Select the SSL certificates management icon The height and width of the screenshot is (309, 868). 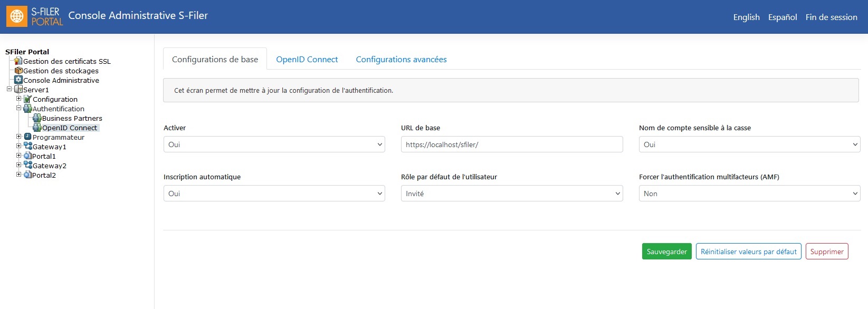coord(18,61)
